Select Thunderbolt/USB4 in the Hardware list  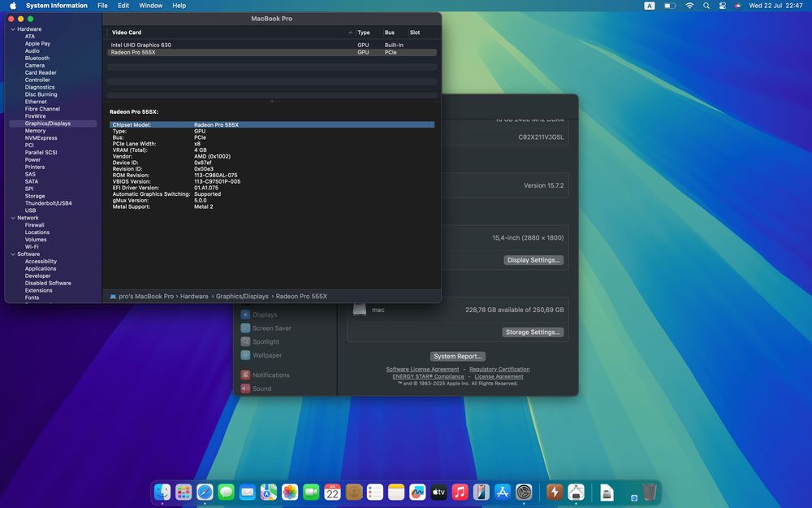pyautogui.click(x=48, y=204)
